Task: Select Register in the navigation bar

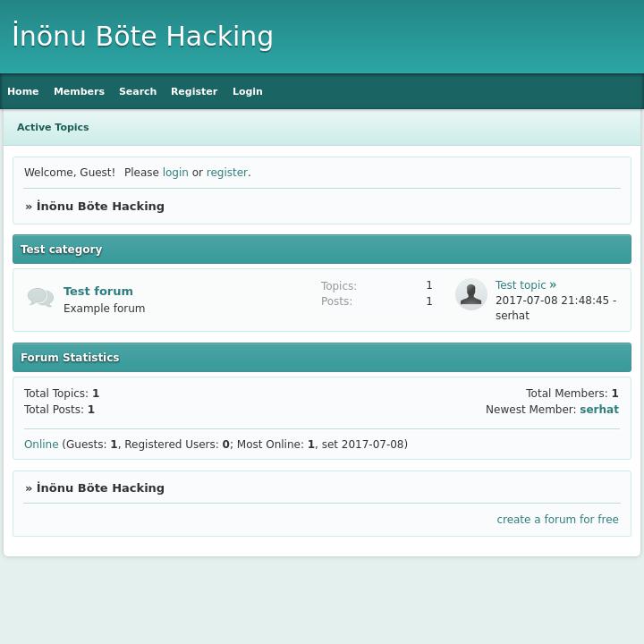Action: coord(194,91)
